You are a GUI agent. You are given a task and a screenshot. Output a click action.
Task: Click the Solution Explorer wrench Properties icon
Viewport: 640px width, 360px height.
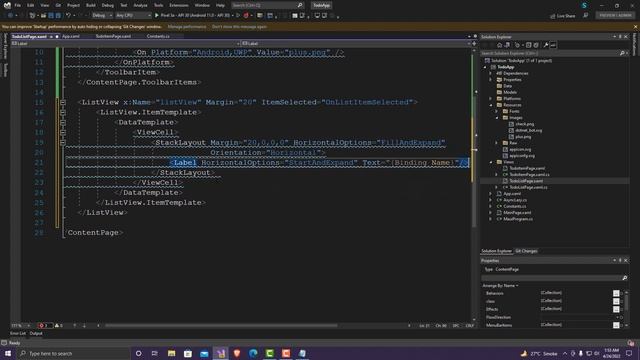click(546, 45)
